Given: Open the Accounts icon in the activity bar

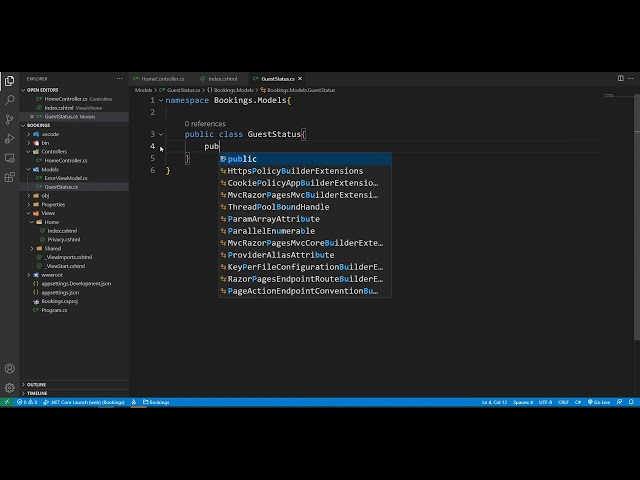Looking at the screenshot, I should click(9, 369).
